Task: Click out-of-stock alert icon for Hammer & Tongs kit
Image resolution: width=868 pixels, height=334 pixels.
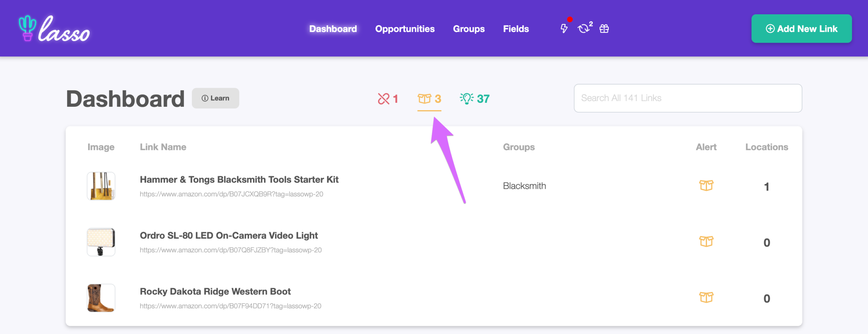Action: pos(706,185)
